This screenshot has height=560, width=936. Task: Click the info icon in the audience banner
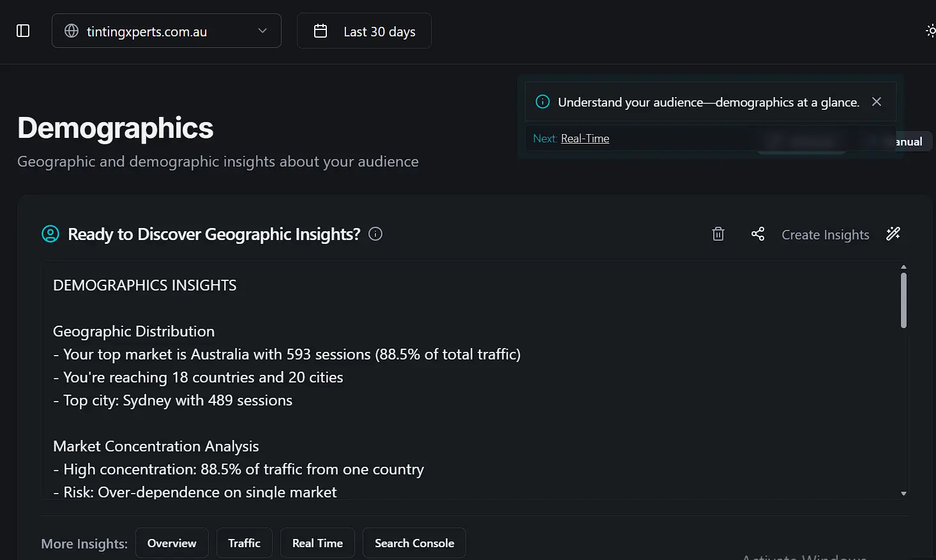click(542, 102)
